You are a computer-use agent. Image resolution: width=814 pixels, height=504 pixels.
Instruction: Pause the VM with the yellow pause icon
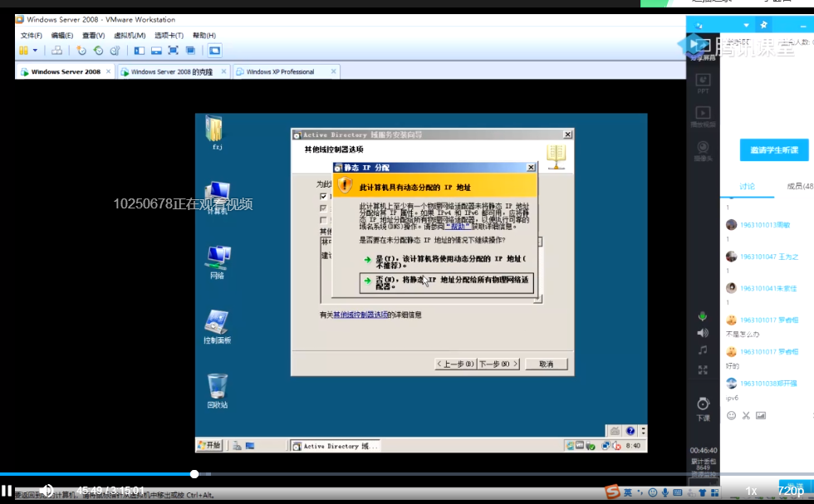(x=23, y=51)
